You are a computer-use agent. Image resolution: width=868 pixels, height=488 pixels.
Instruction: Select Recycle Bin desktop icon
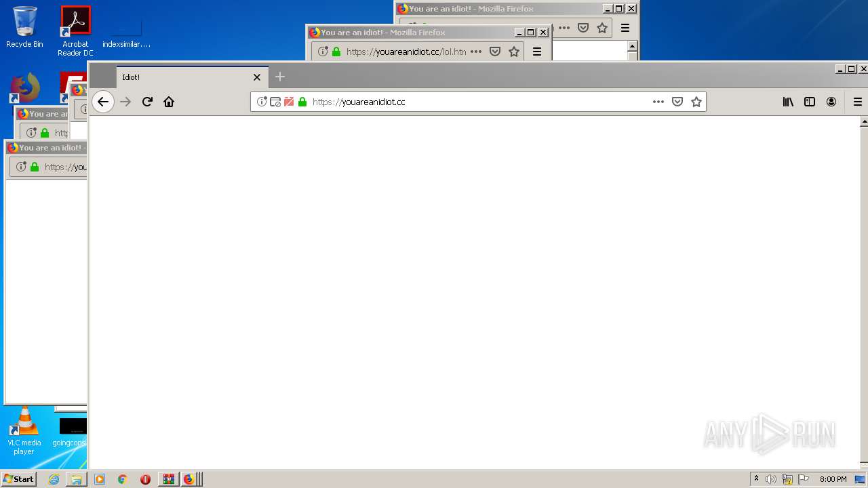(x=24, y=27)
